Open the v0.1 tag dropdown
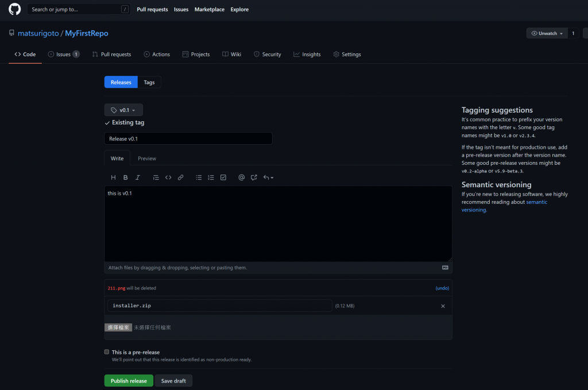This screenshot has height=390, width=588. 123,110
